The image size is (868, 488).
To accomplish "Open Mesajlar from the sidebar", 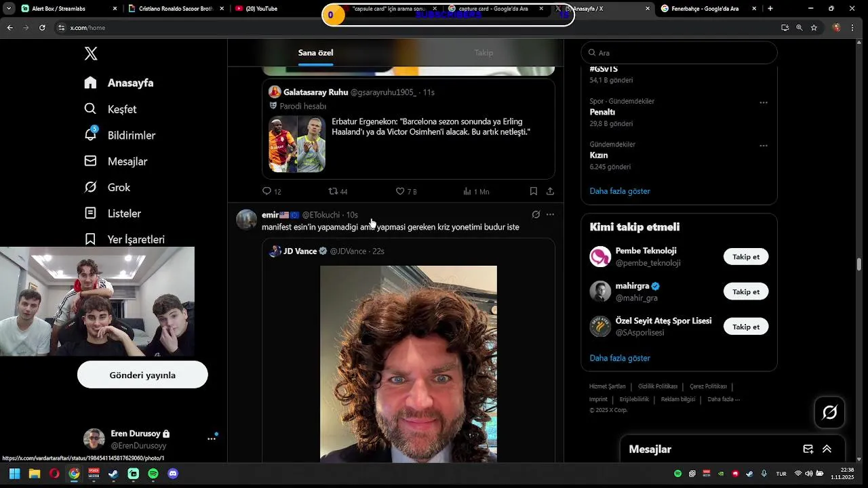I will click(115, 161).
